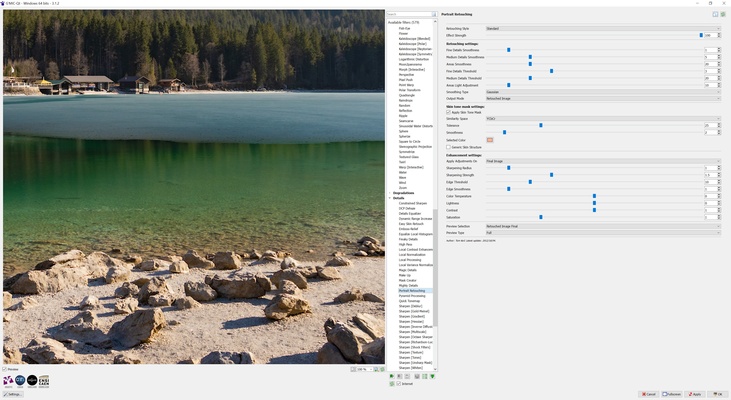Click the Tolerance slider handle
Image resolution: width=731 pixels, height=400 pixels.
pos(541,125)
